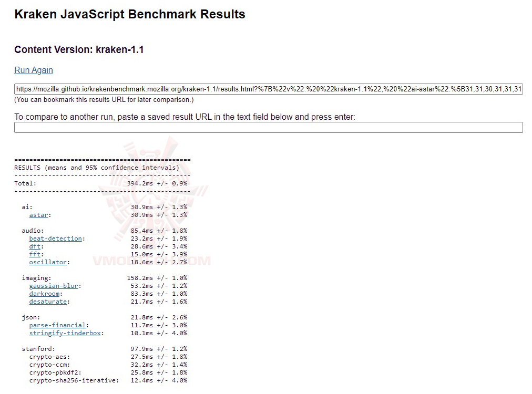Click the ai category label
Viewport: 532px width, 394px height.
27,207
